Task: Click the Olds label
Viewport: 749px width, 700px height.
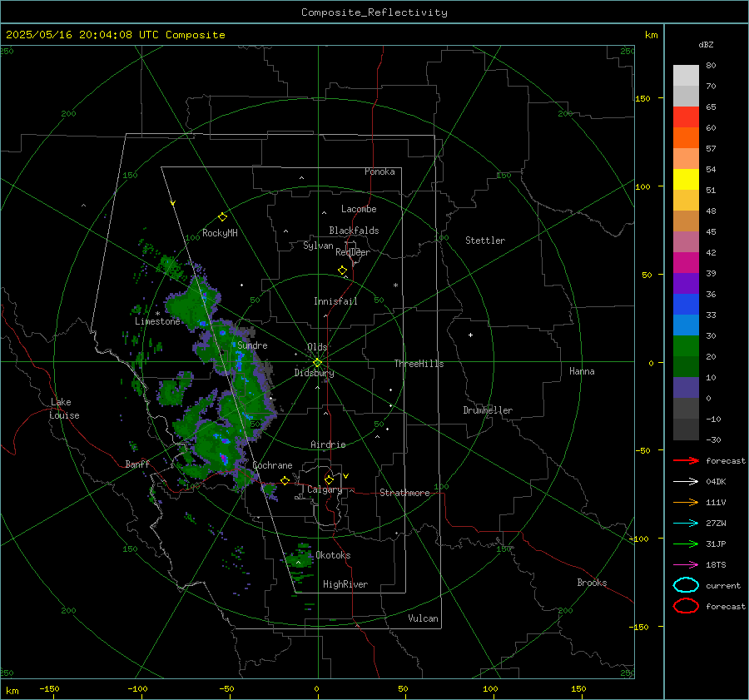Action: 317,347
